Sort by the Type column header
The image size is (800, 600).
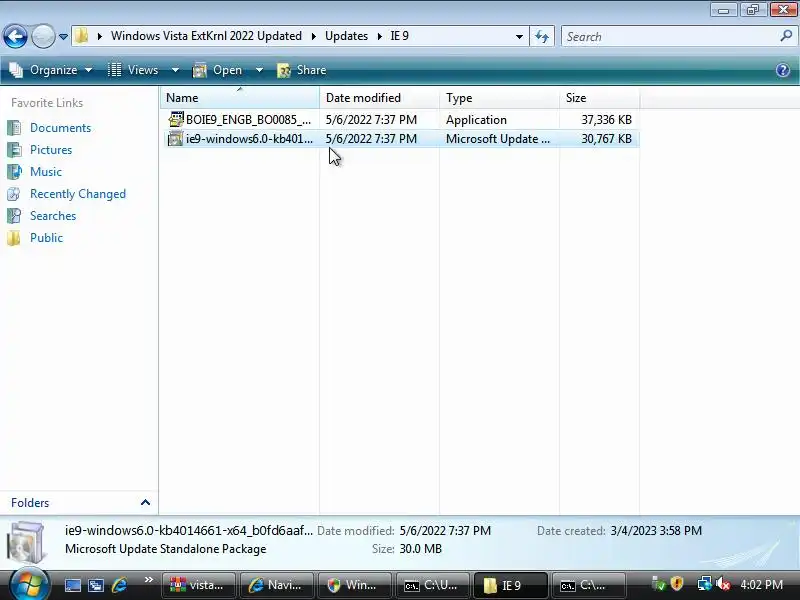coord(499,97)
